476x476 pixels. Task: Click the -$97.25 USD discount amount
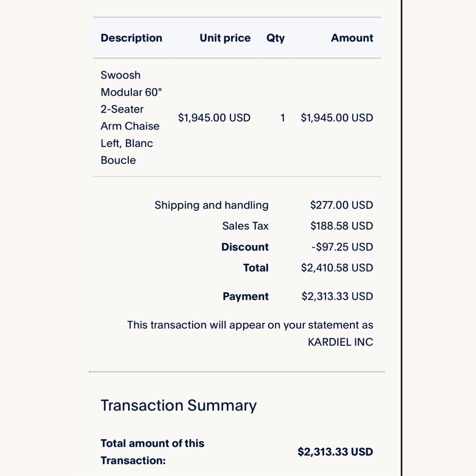tap(342, 247)
